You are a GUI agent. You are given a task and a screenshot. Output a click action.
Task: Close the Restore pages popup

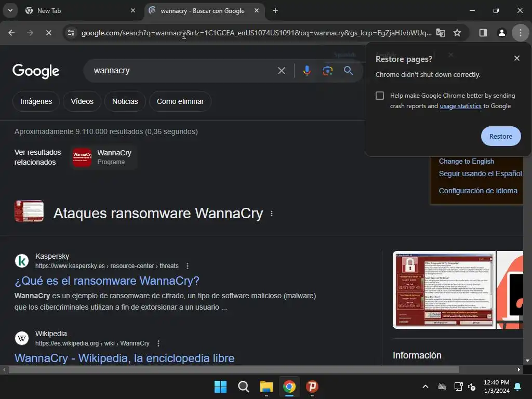[517, 58]
